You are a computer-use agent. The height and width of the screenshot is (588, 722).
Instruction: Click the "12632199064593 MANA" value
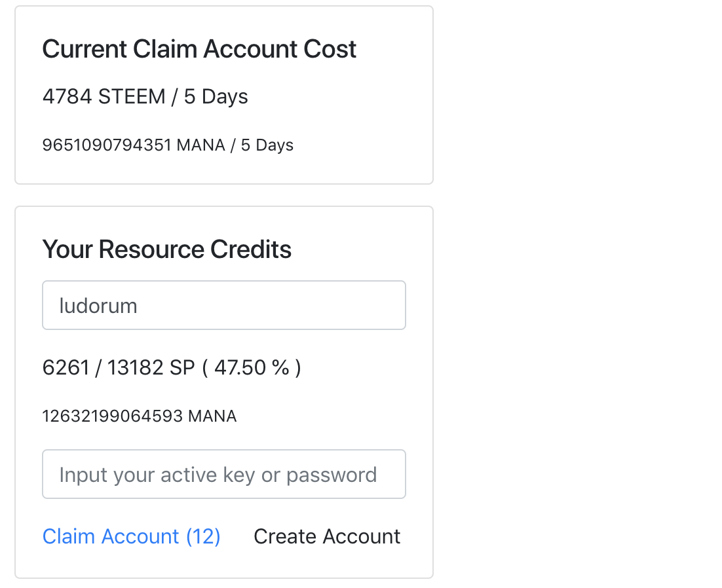140,416
